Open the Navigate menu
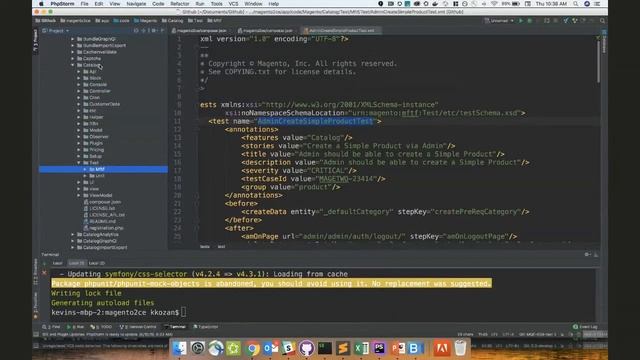This screenshot has height=360, width=640. click(136, 4)
